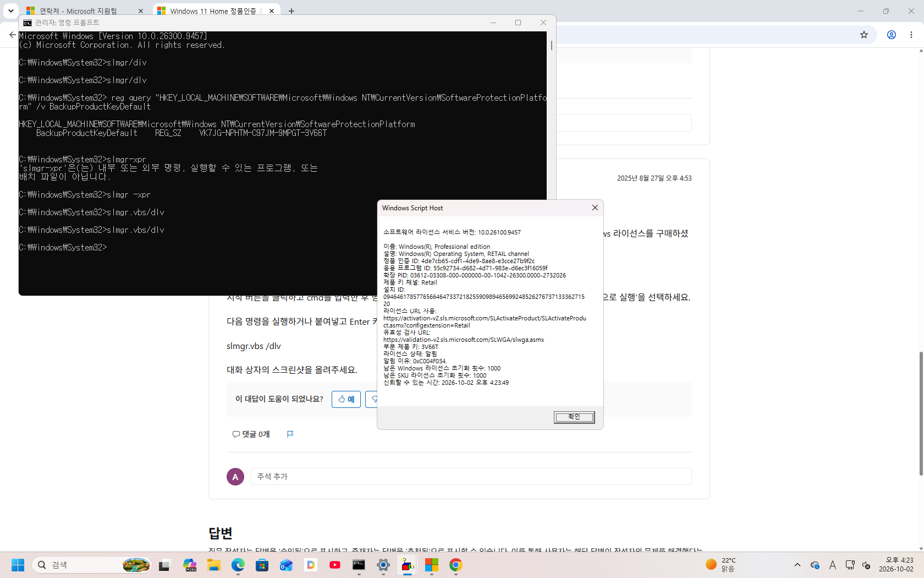Click the taskbar 검색 search box
This screenshot has height=578, width=924.
click(91, 565)
